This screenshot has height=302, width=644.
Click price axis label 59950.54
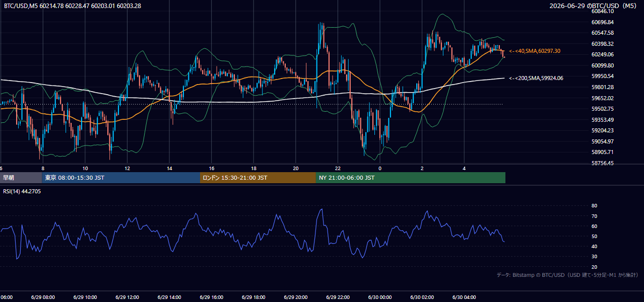click(603, 76)
